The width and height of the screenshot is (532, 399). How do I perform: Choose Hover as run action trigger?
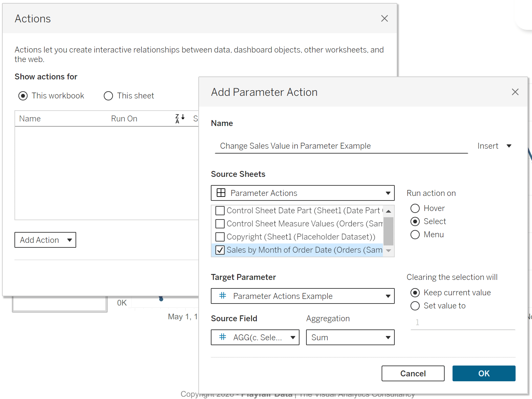point(415,208)
